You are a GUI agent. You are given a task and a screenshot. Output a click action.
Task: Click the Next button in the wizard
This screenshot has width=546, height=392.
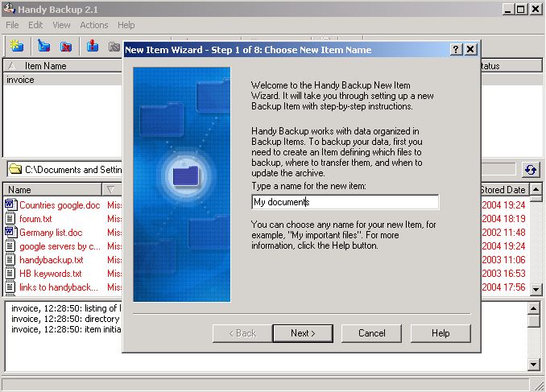(x=303, y=333)
